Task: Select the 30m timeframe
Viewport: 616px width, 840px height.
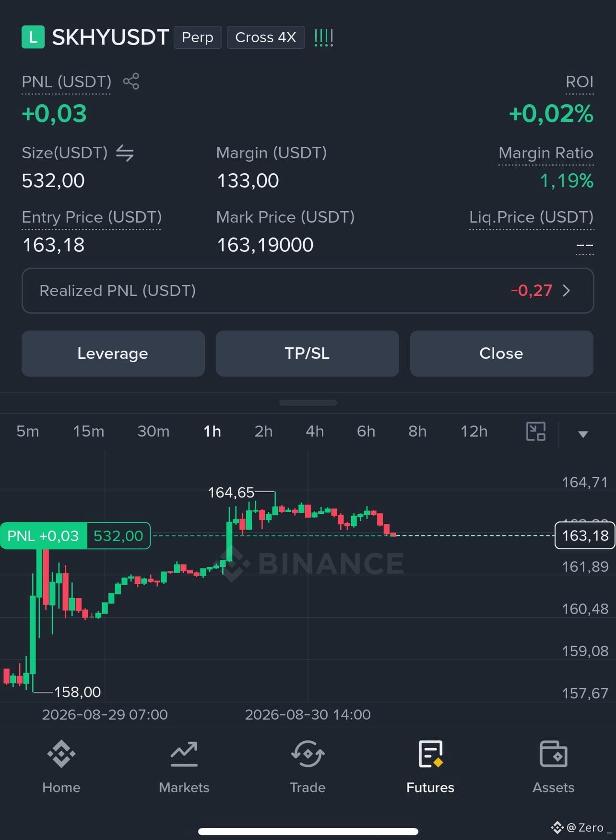Action: (x=154, y=431)
